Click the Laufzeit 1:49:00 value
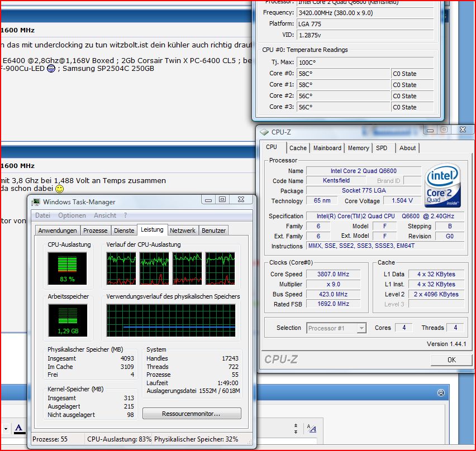This screenshot has width=476, height=451. point(228,383)
